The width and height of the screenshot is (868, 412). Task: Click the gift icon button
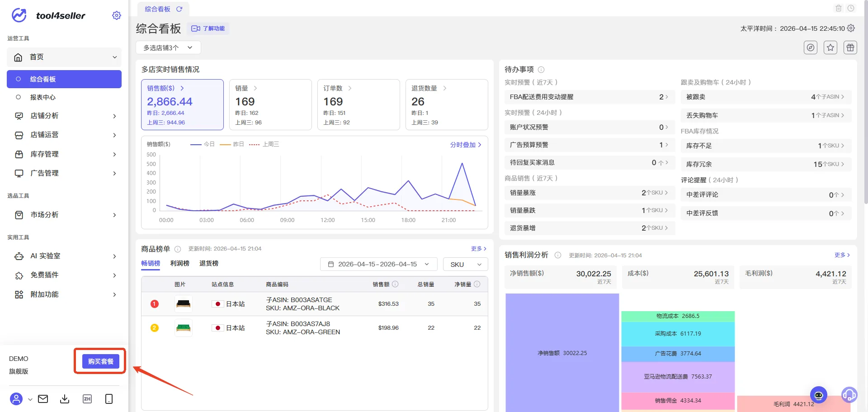(x=850, y=47)
